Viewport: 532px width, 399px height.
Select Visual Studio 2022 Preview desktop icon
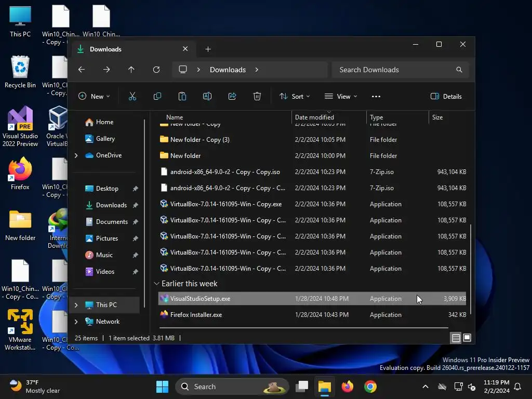20,127
